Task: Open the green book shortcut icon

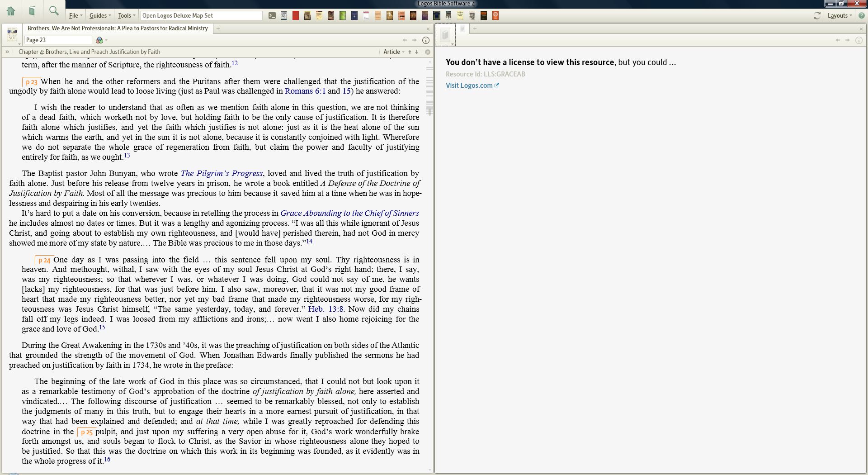Action: pyautogui.click(x=342, y=15)
